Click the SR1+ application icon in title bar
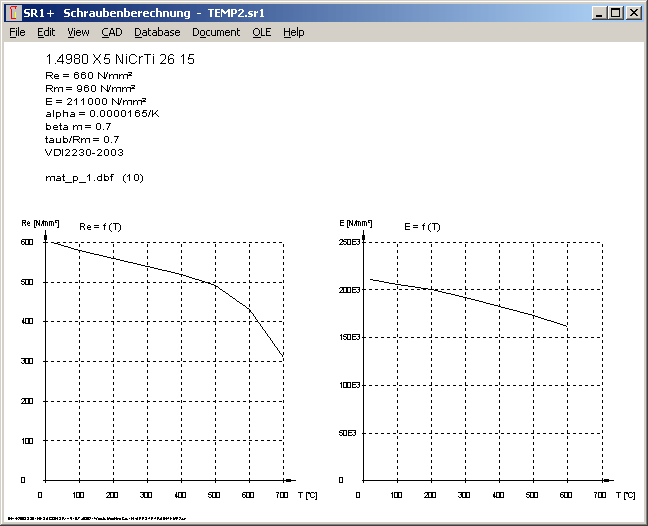The image size is (648, 526). coord(12,13)
